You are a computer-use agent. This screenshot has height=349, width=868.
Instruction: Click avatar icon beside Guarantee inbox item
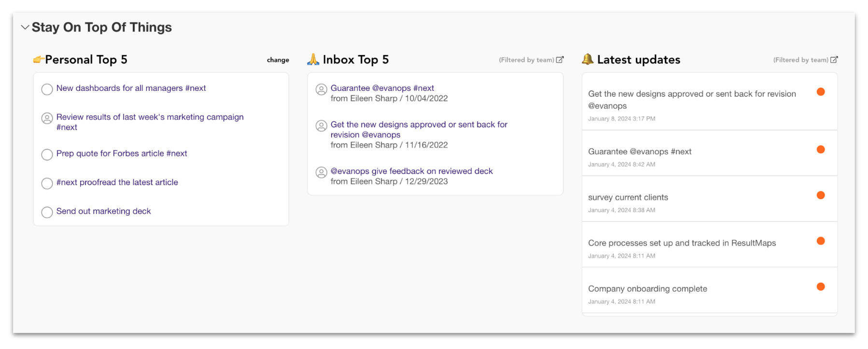321,89
